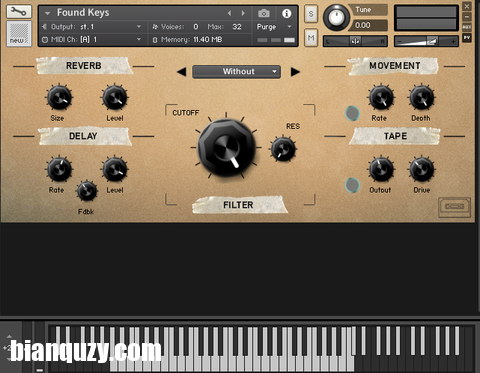Go to previous instrument header arrow

[229, 13]
